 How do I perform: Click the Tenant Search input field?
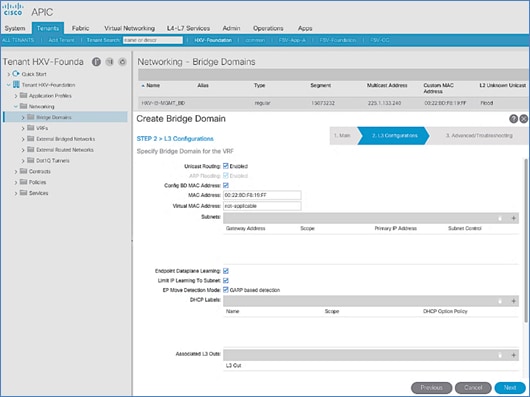(x=152, y=40)
